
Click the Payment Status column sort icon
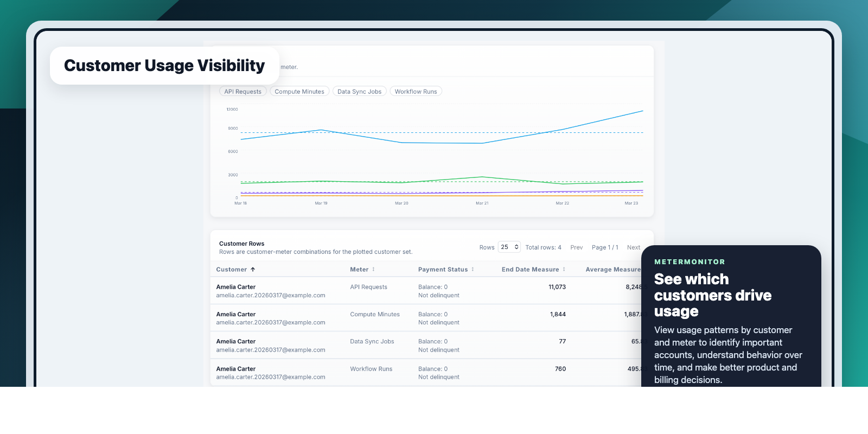pyautogui.click(x=473, y=270)
